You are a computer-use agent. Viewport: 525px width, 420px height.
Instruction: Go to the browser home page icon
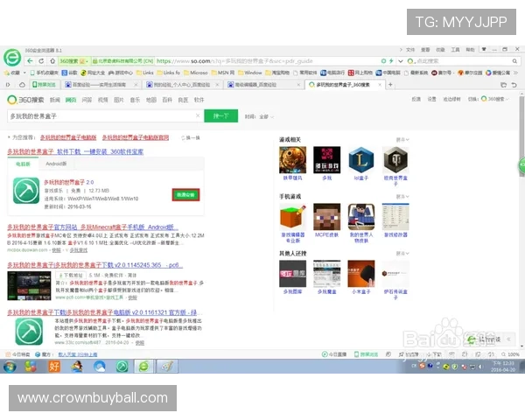pyautogui.click(x=52, y=61)
